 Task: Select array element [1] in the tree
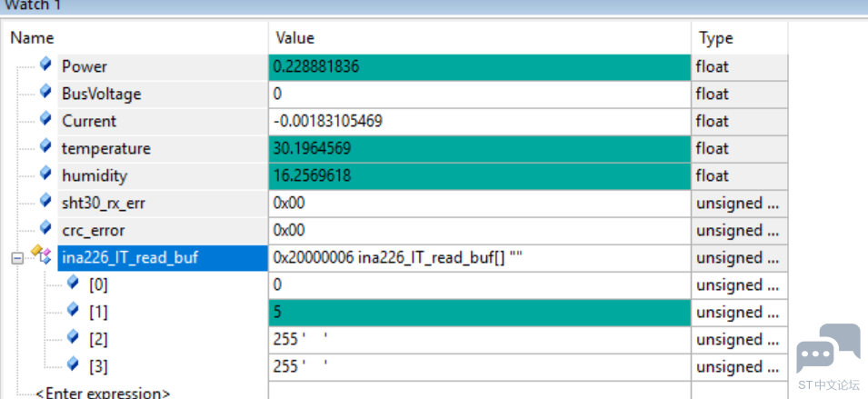pos(97,312)
